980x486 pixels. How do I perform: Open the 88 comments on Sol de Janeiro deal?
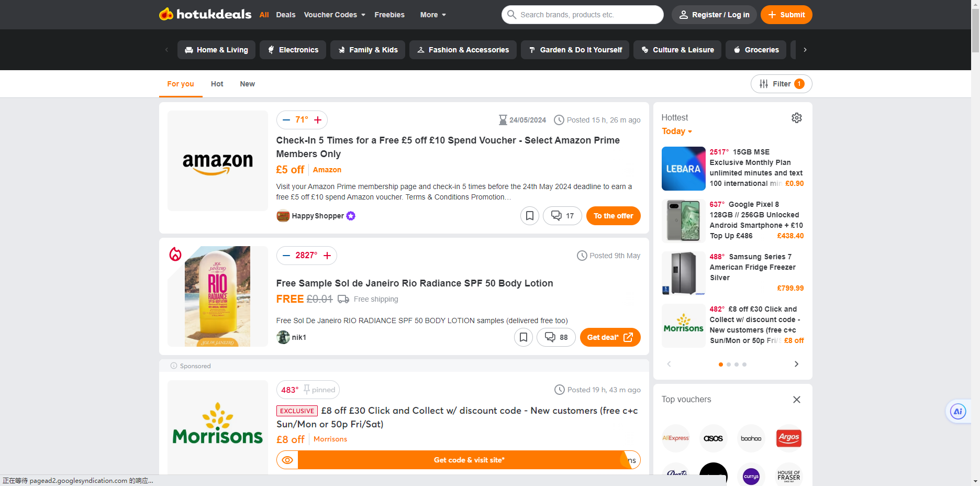556,337
